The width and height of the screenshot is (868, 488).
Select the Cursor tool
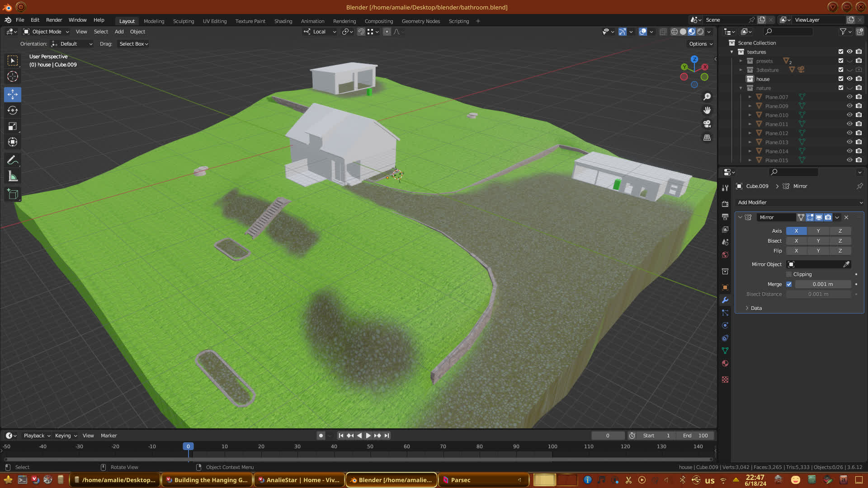13,76
